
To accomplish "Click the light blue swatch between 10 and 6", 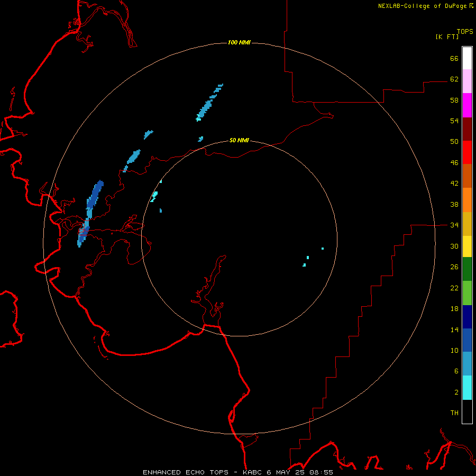I will [x=467, y=364].
